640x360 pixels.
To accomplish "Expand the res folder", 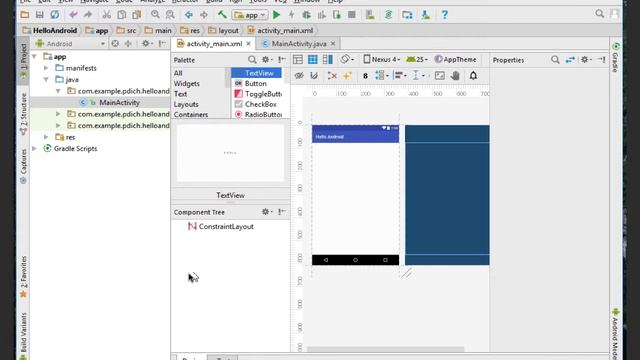I will (x=46, y=137).
